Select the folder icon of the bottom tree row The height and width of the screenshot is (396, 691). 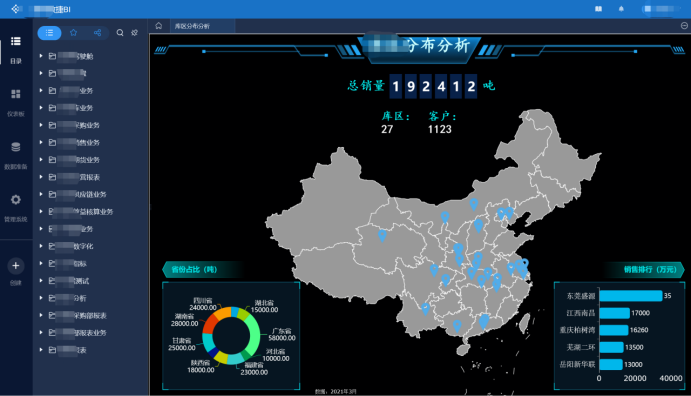(x=52, y=350)
